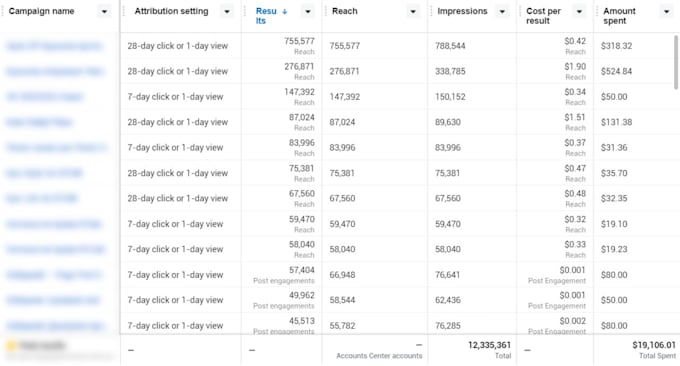Open the Amount spent column dropdown
Screen dimensions: 680x366
tap(666, 12)
